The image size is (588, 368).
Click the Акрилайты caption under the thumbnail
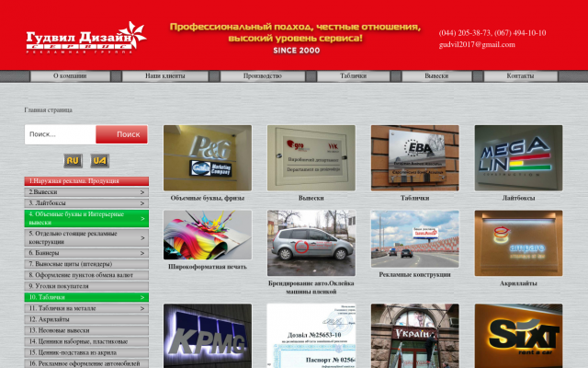tap(518, 283)
